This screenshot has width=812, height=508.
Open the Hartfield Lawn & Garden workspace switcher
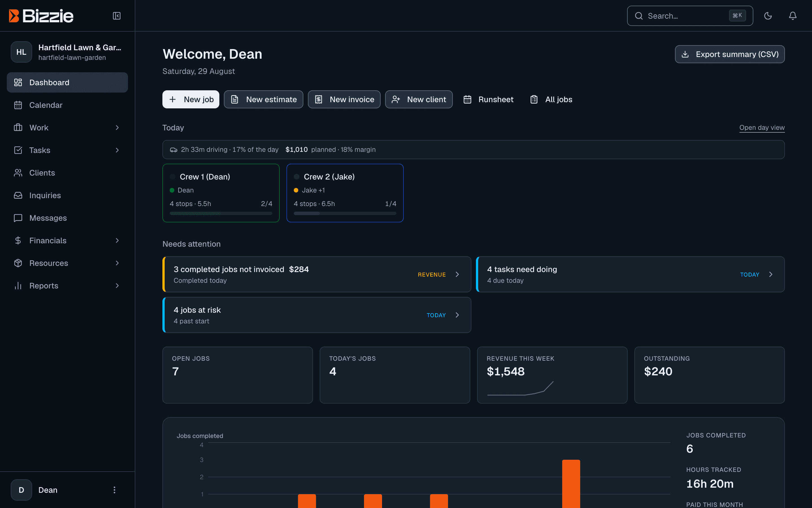[x=67, y=52]
